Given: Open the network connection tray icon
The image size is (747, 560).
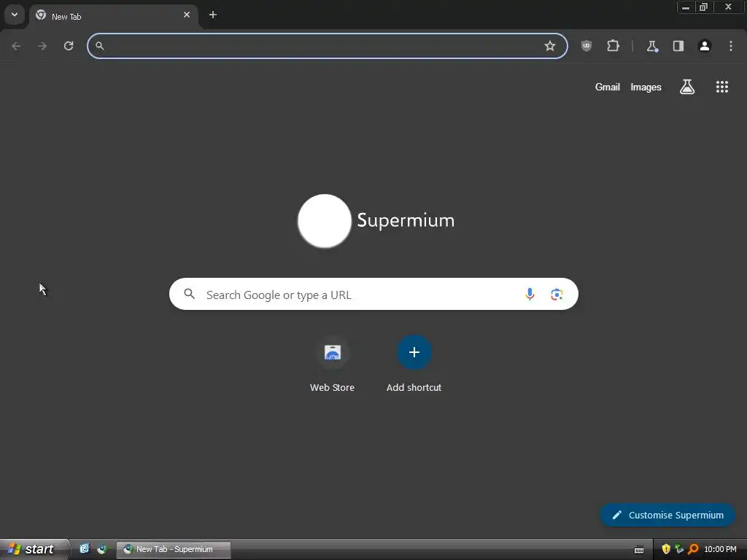Looking at the screenshot, I should [679, 550].
